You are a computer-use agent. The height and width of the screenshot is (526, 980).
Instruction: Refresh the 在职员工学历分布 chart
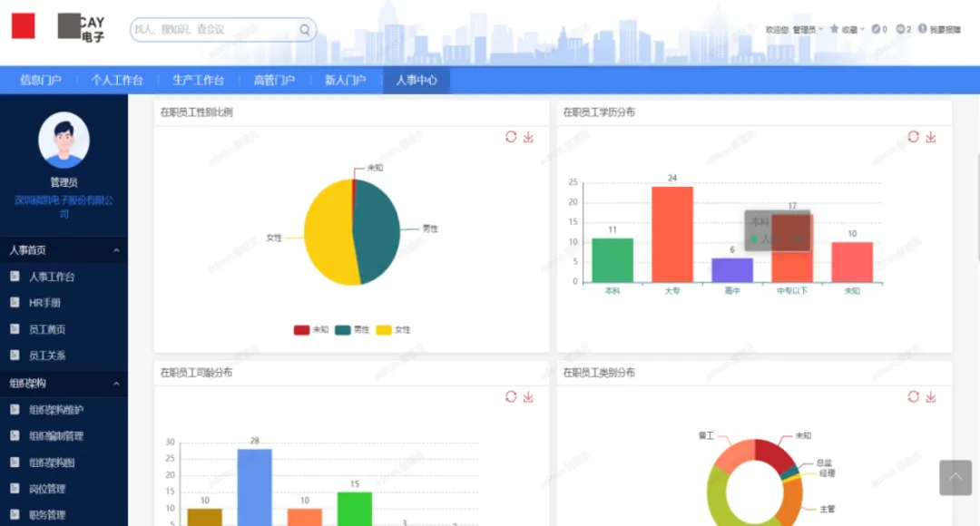(x=914, y=137)
